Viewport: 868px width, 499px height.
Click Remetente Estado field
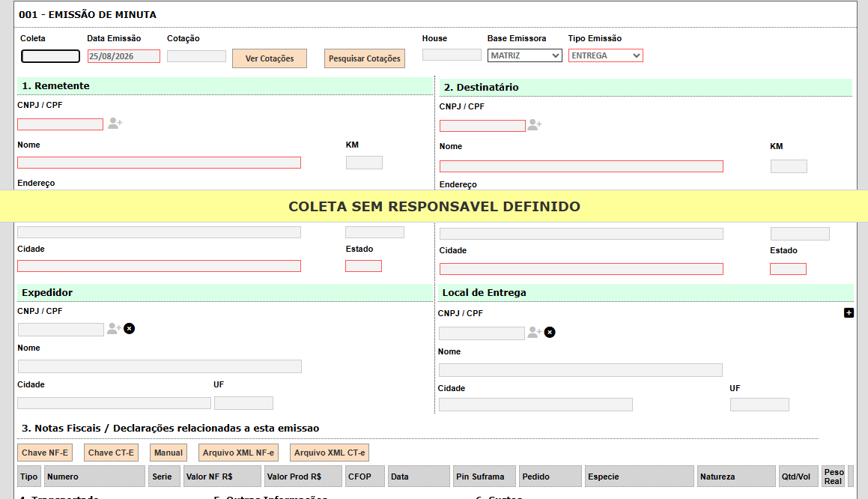click(x=364, y=267)
